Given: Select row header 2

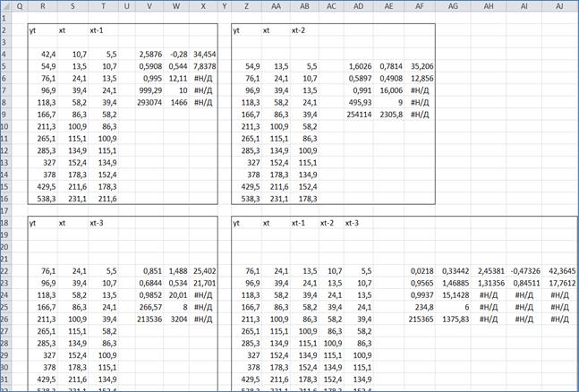Looking at the screenshot, I should pos(5,29).
